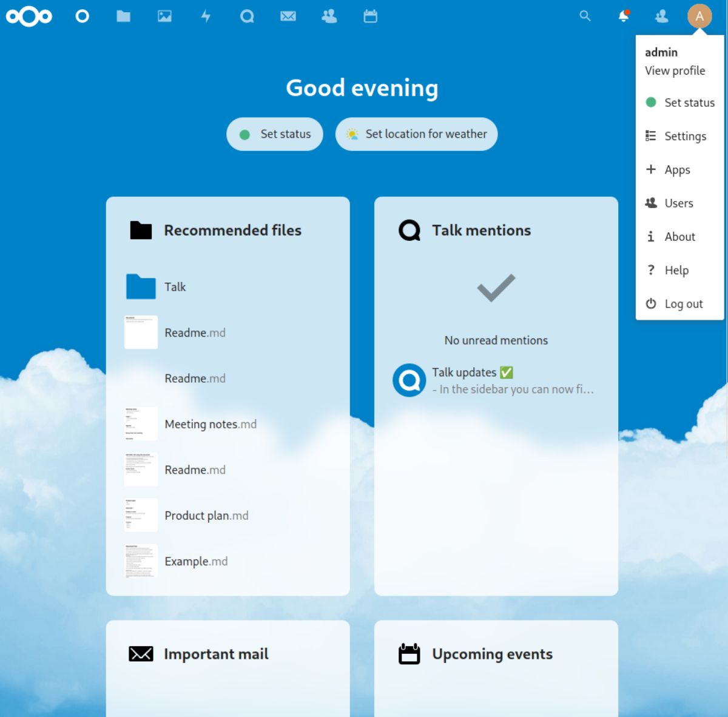Click the Example.md thumbnail

pos(141,561)
